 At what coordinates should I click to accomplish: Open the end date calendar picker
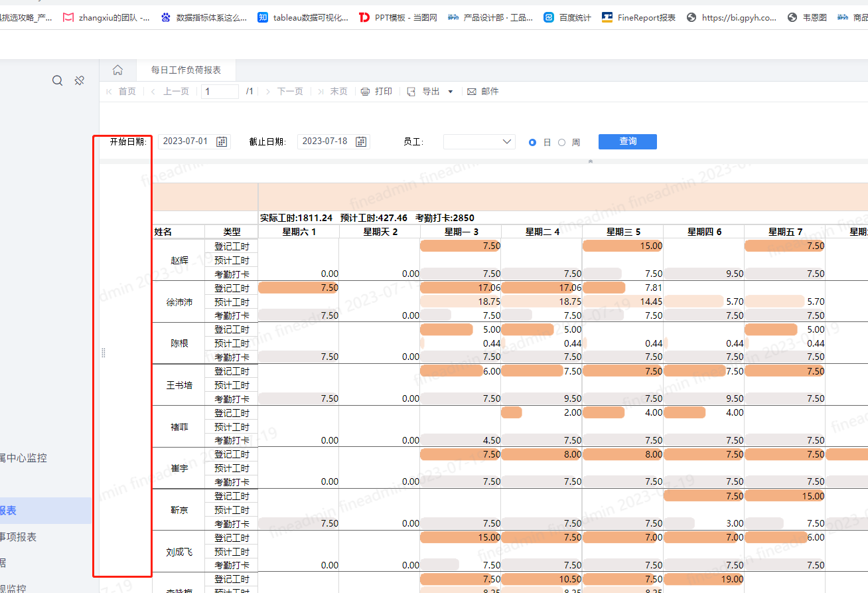(361, 141)
